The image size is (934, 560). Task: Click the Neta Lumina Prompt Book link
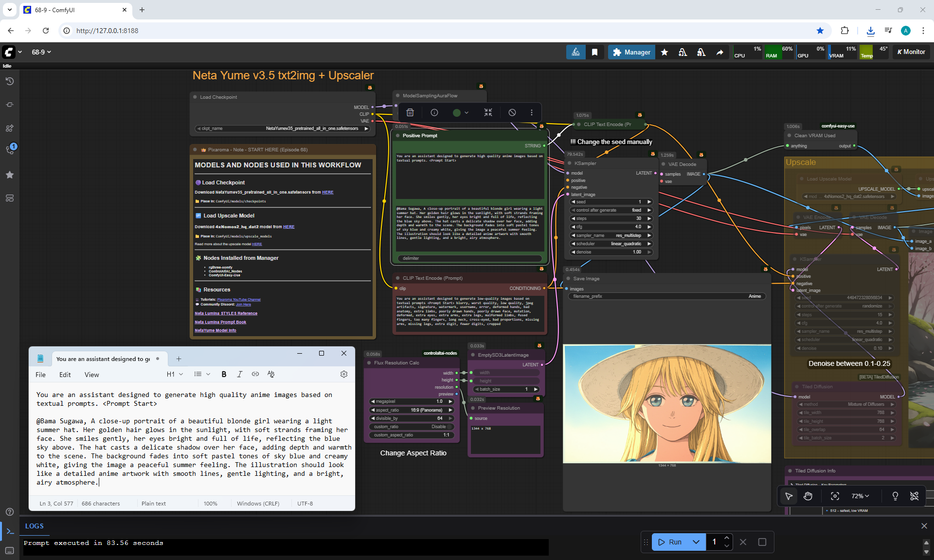(220, 322)
